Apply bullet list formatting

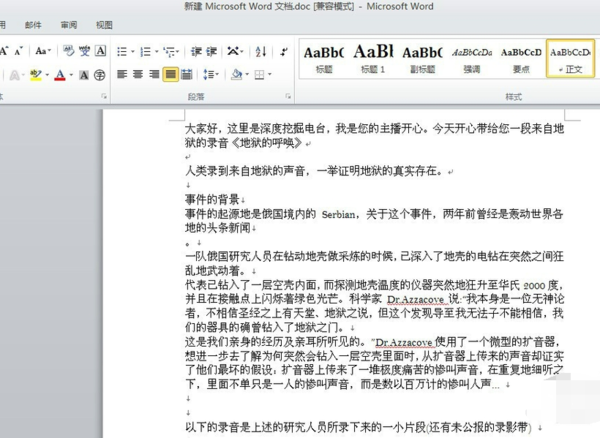point(122,52)
